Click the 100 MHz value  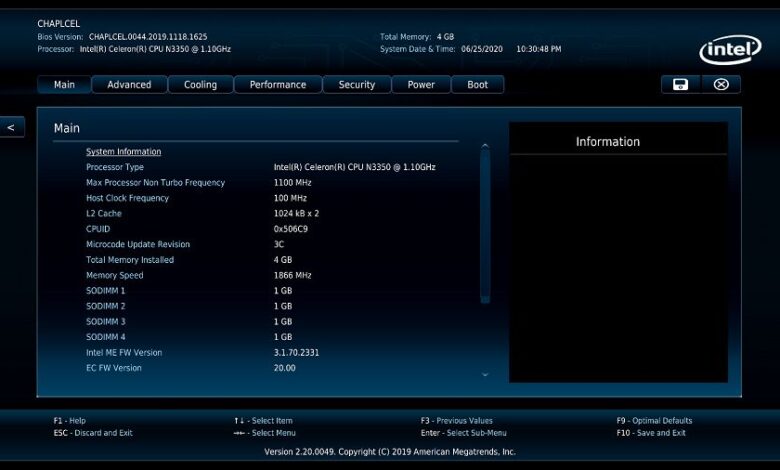click(290, 198)
